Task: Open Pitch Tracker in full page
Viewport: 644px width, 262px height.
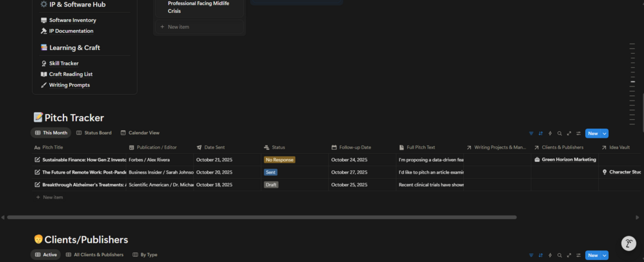Action: coord(569,133)
